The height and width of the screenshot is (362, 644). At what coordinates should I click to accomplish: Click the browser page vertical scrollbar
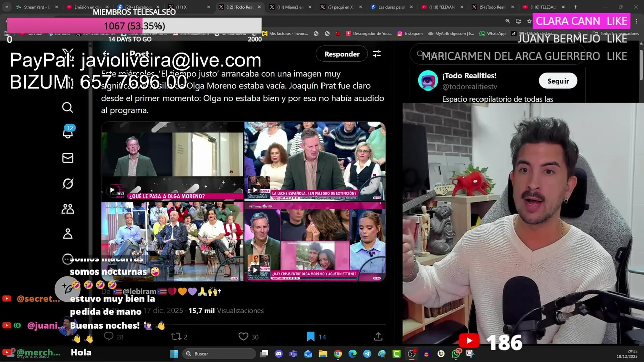click(x=641, y=65)
